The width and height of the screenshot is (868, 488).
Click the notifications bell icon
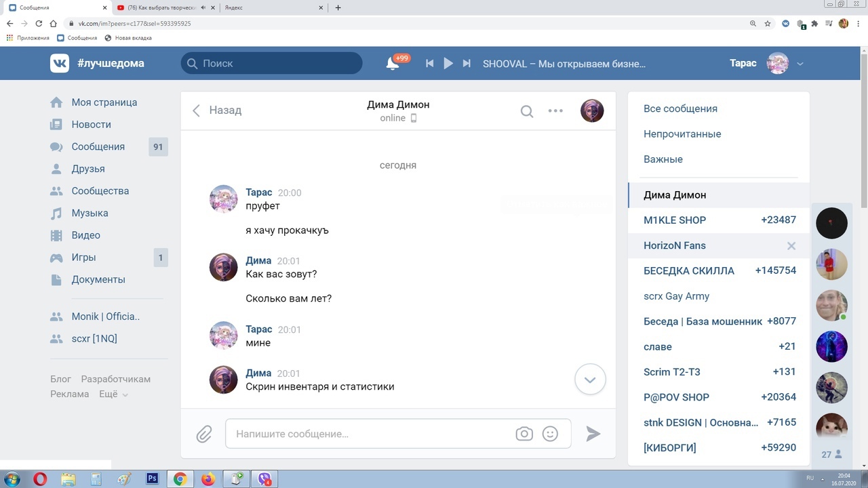click(393, 63)
